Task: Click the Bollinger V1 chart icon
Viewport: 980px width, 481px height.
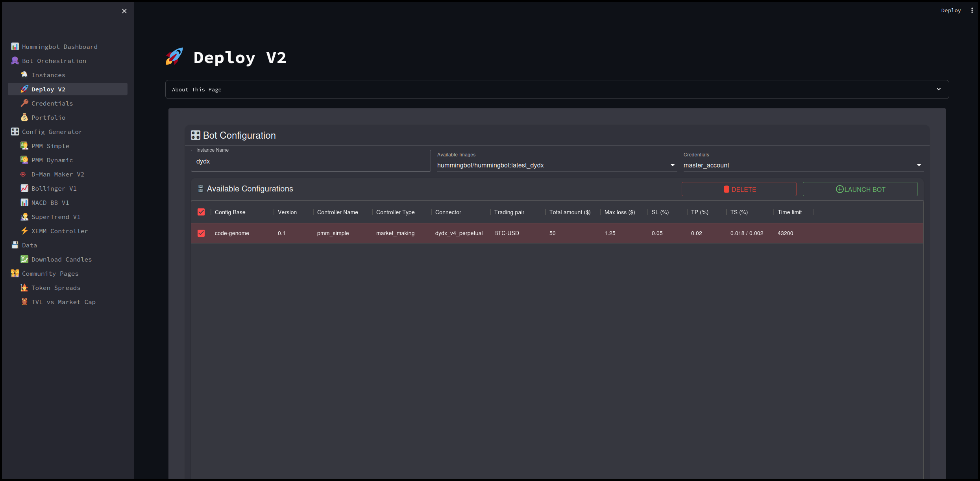Action: 24,188
